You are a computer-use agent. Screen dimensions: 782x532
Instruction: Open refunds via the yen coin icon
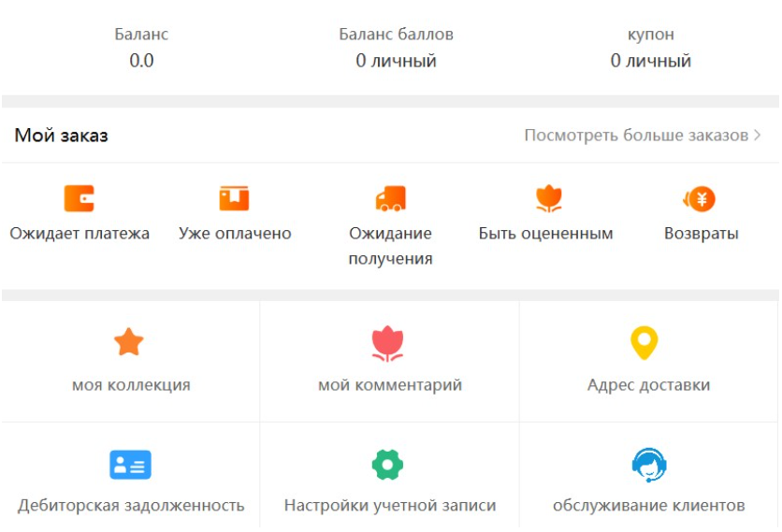pyautogui.click(x=701, y=198)
